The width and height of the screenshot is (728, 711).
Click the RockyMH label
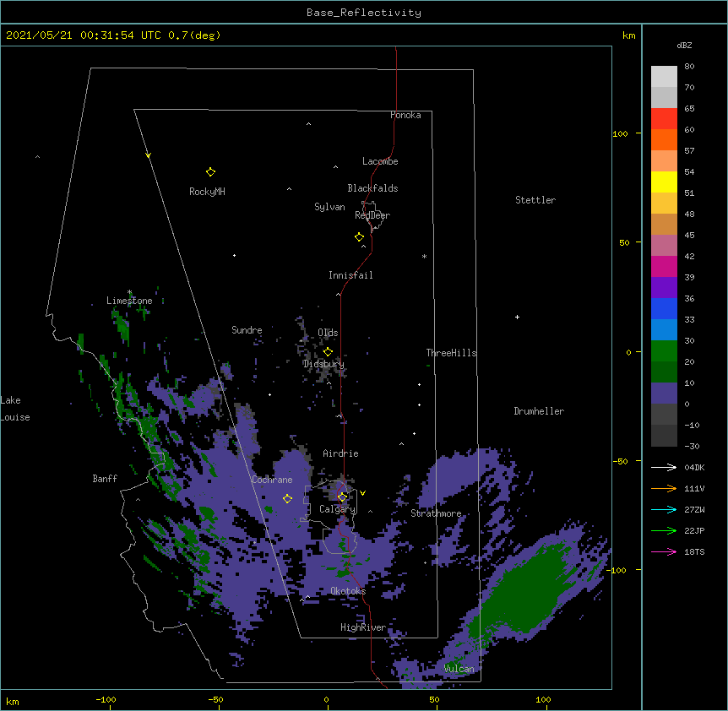207,192
